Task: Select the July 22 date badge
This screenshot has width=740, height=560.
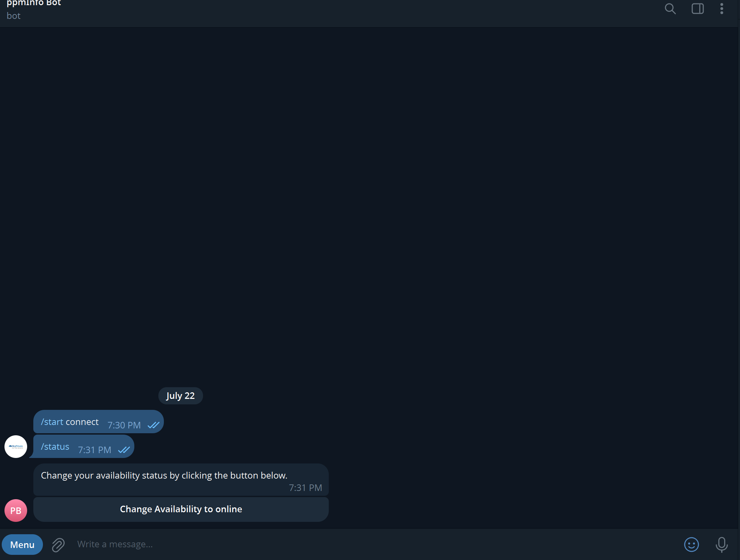Action: tap(181, 396)
